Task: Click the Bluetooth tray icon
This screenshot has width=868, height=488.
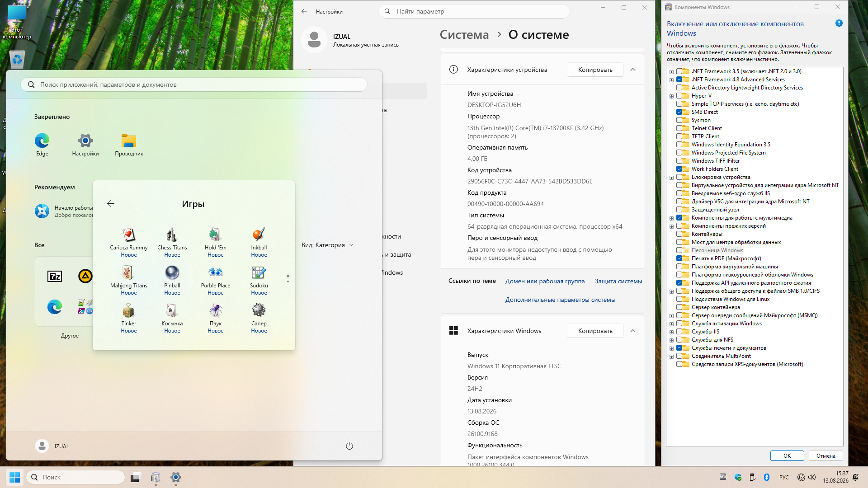Action: coord(767,477)
